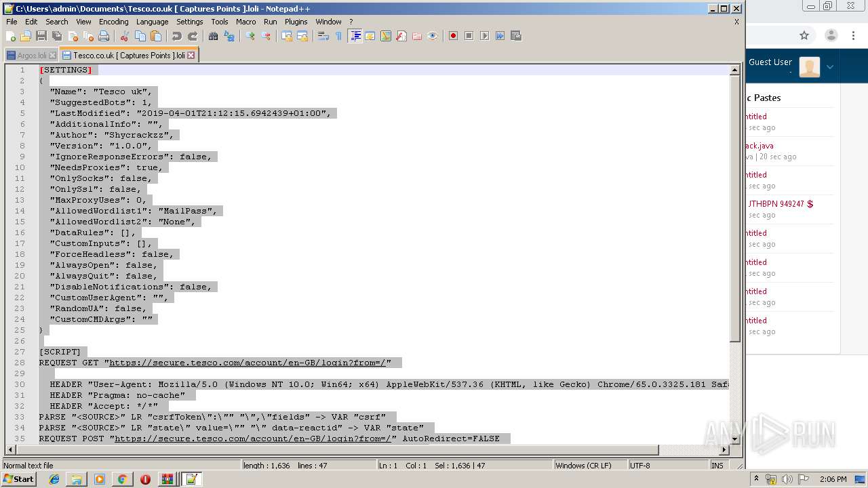
Task: Close the Tesco.co.uk Captures Points tab
Action: coord(191,56)
